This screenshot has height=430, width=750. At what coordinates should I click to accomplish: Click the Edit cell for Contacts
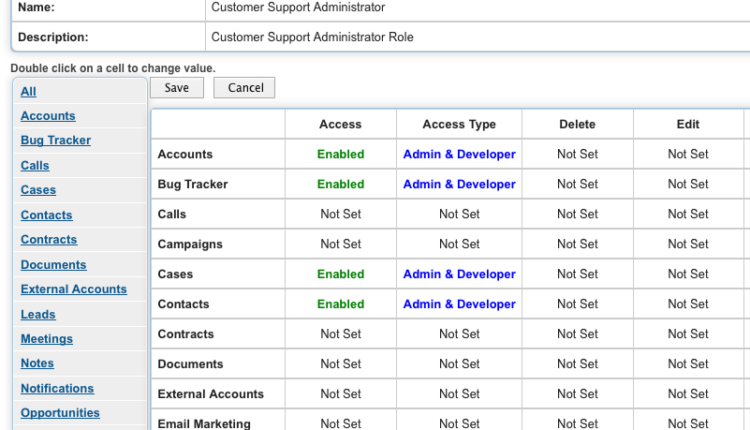[x=688, y=304]
